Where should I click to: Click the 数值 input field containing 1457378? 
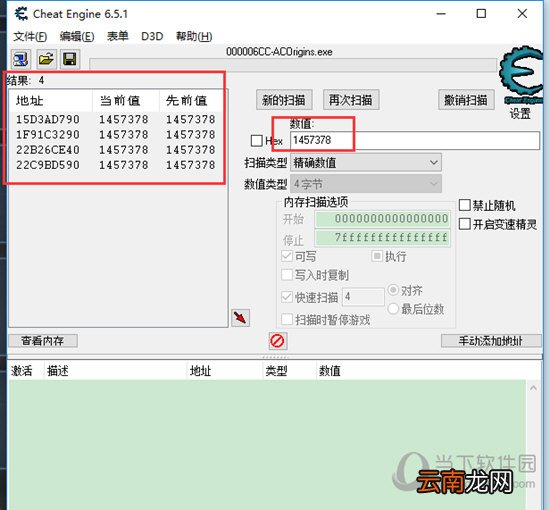click(x=415, y=140)
